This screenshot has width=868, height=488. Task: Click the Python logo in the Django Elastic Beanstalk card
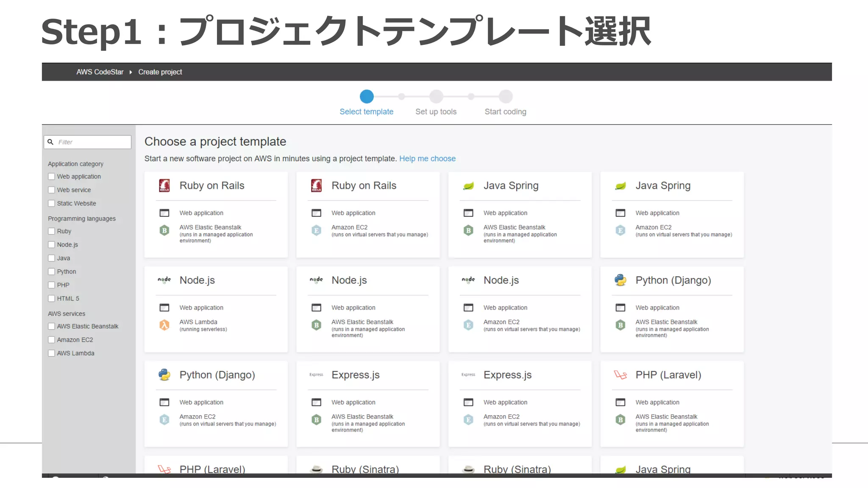click(x=620, y=280)
